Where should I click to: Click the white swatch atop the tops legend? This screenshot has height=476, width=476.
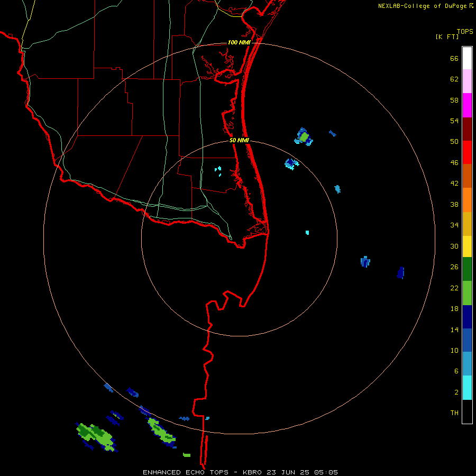pos(467,58)
